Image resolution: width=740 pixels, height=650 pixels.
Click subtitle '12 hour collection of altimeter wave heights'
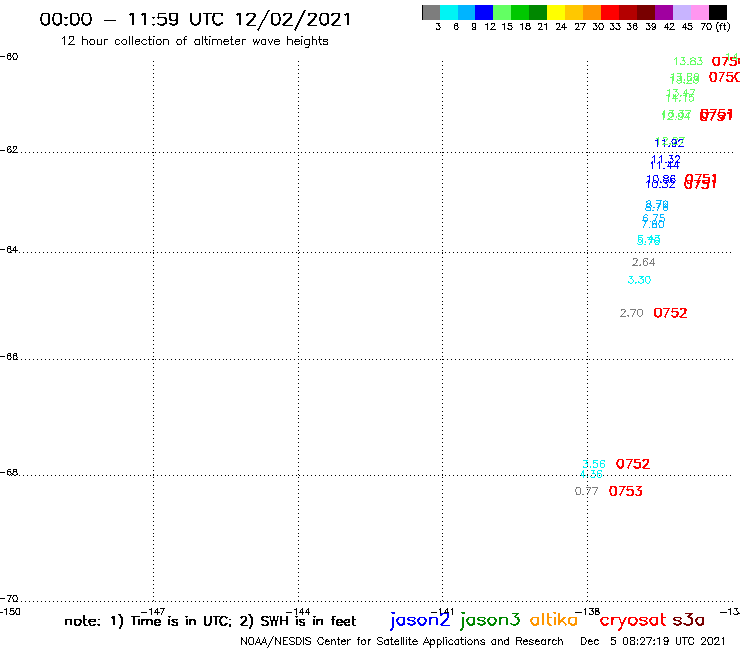[x=194, y=41]
